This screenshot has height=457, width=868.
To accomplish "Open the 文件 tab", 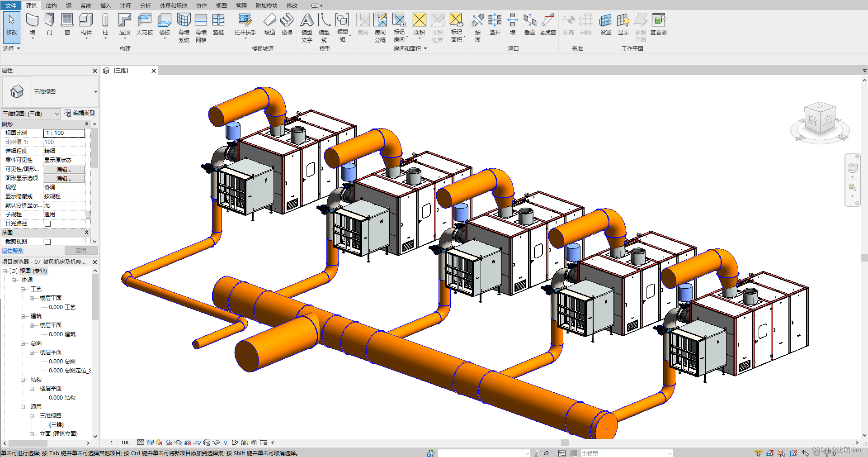I will [11, 5].
